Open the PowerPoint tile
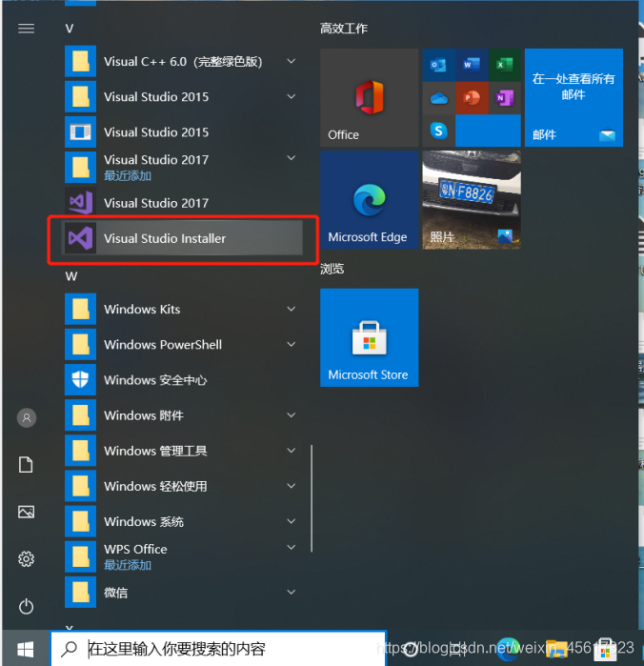Image resolution: width=644 pixels, height=666 pixels. [x=472, y=98]
